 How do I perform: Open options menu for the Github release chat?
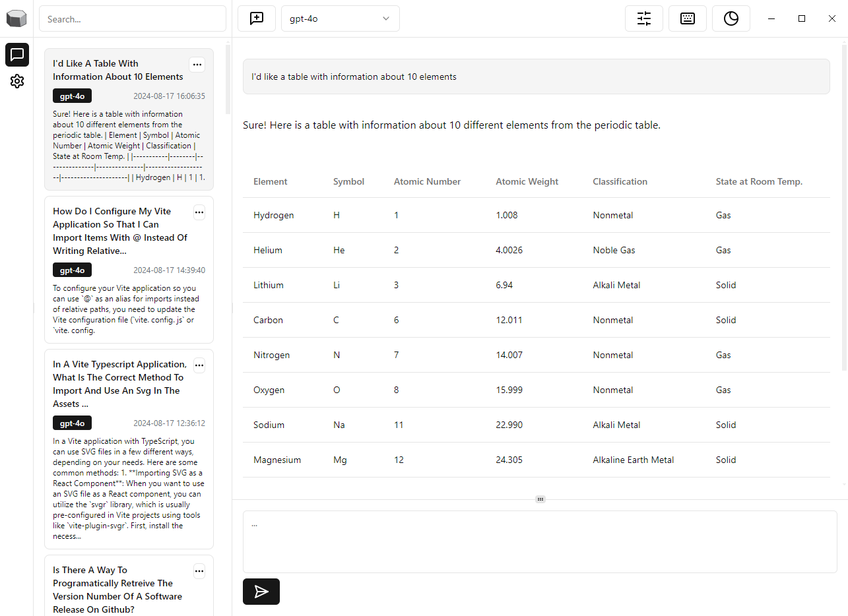pyautogui.click(x=199, y=570)
